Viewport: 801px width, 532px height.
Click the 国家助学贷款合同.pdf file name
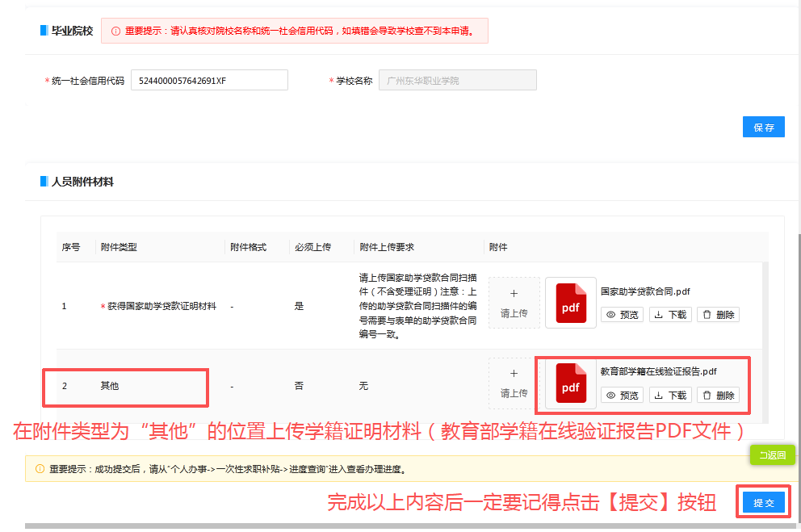pos(645,291)
